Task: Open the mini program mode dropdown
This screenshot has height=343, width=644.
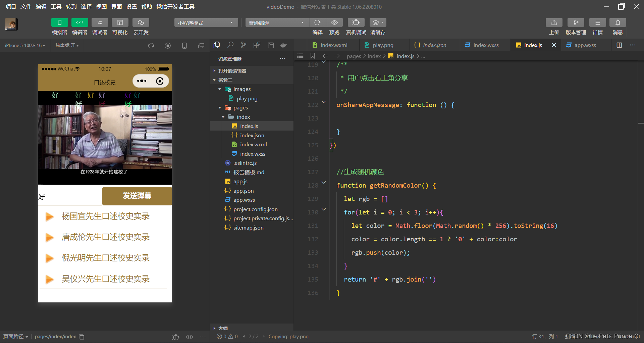Action: [x=206, y=22]
